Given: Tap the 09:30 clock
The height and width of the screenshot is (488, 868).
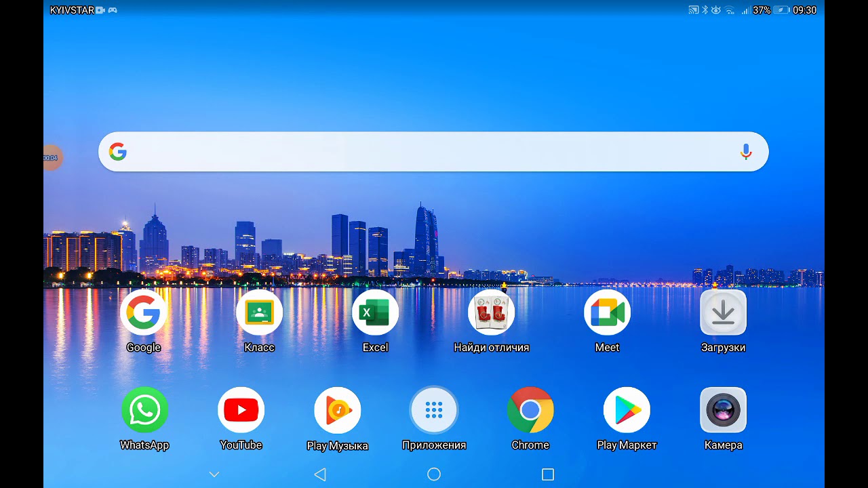Looking at the screenshot, I should (x=804, y=10).
